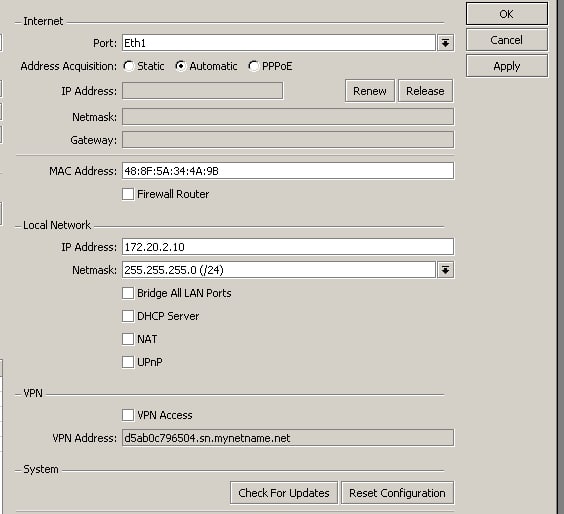Click Check For Updates button
564x514 pixels.
point(284,493)
